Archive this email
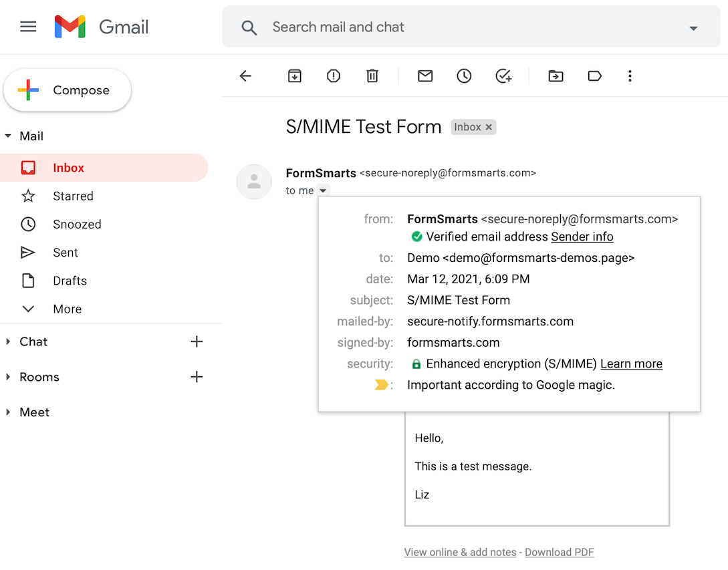This screenshot has width=728, height=570. [294, 76]
